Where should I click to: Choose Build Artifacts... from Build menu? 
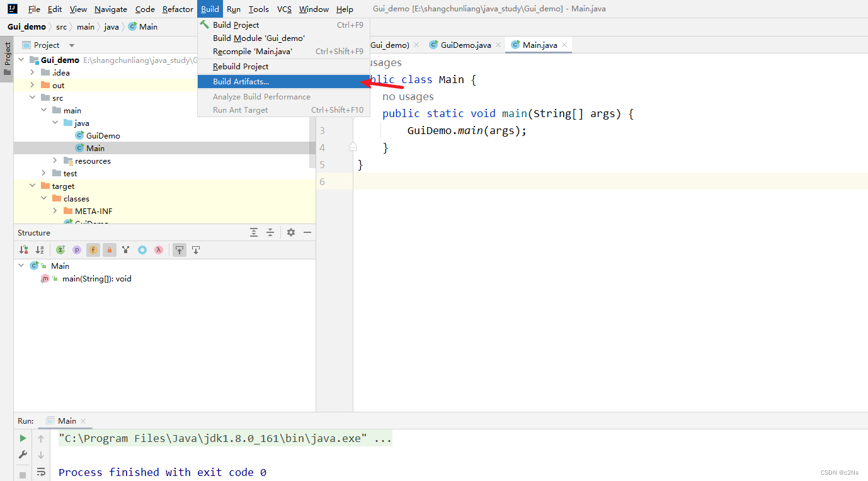click(283, 82)
